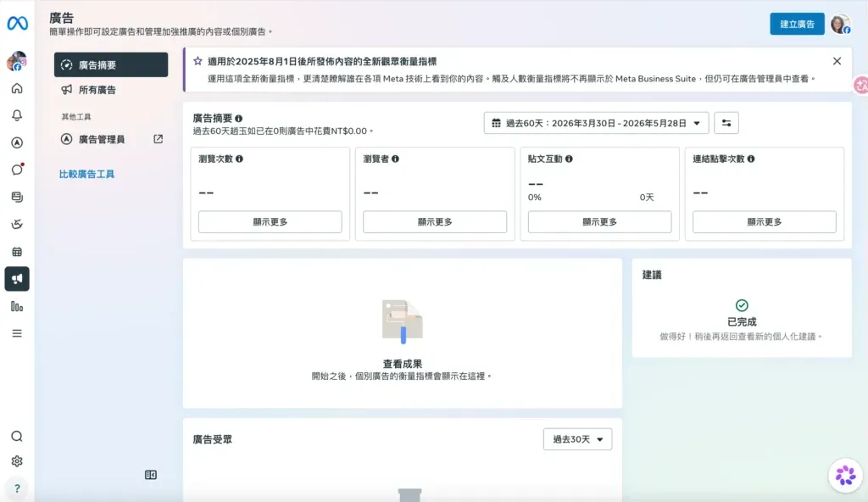Open the filter settings sliders button
Screen dimensions: 868x502
[726, 123]
